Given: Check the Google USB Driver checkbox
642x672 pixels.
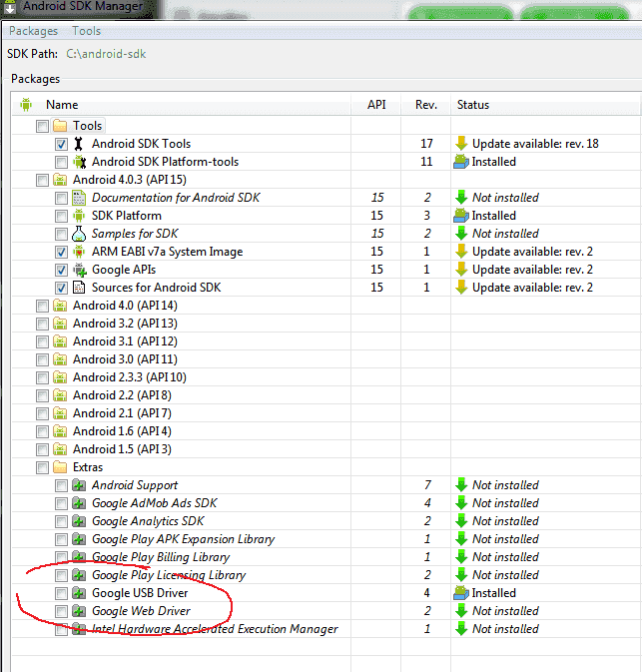Looking at the screenshot, I should (x=61, y=593).
